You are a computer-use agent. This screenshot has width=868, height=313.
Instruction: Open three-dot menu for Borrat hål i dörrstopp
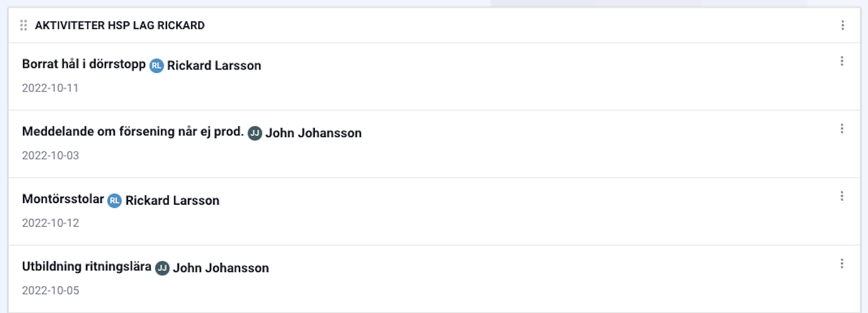842,61
